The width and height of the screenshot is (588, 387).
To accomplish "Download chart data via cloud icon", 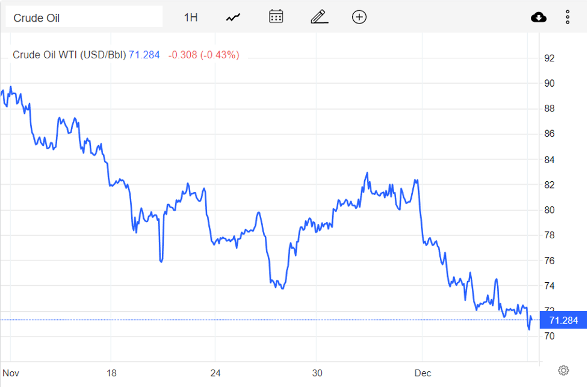I will [x=539, y=17].
